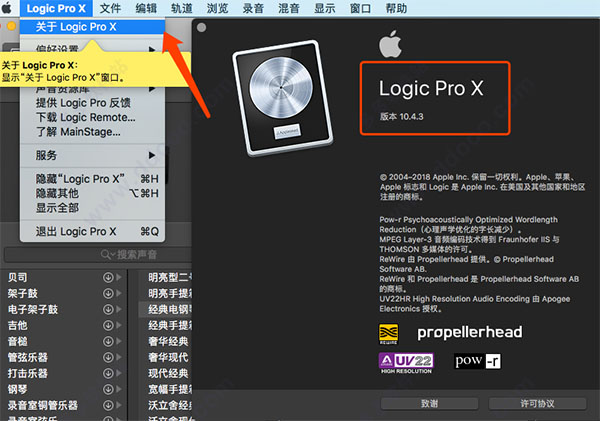600x421 pixels.
Task: Expand the 架子鼓 category arrow
Action: [x=119, y=293]
